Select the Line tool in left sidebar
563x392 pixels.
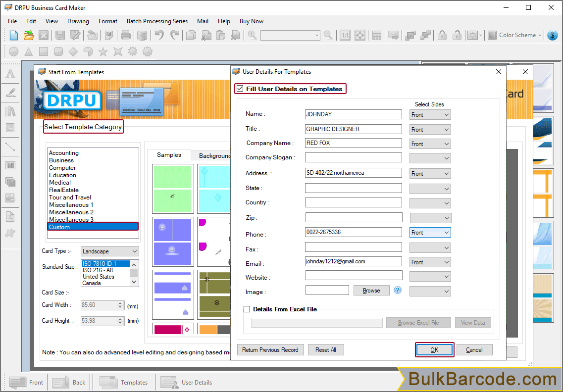[10, 147]
